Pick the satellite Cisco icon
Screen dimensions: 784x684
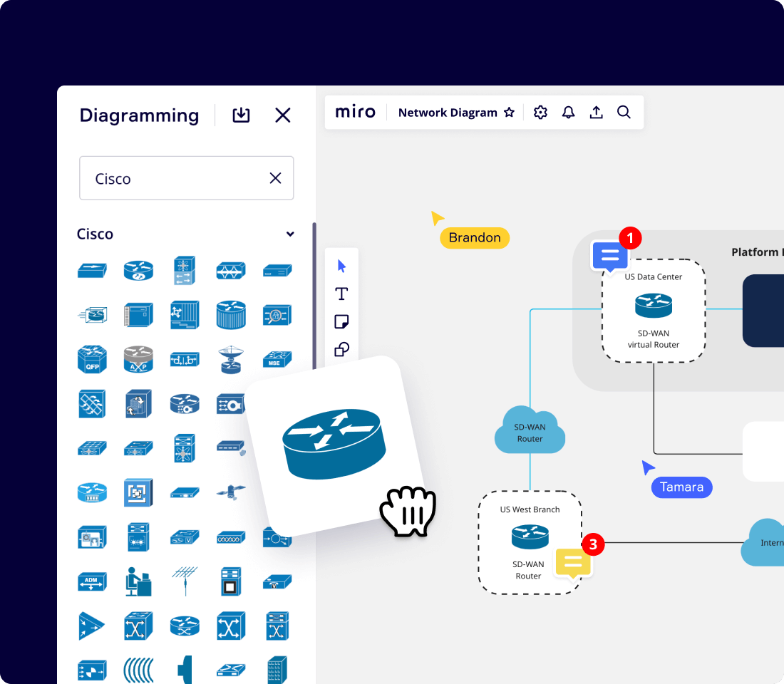[x=231, y=492]
